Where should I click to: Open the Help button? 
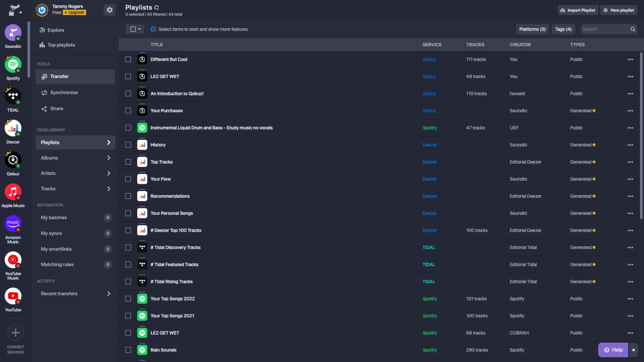point(613,350)
